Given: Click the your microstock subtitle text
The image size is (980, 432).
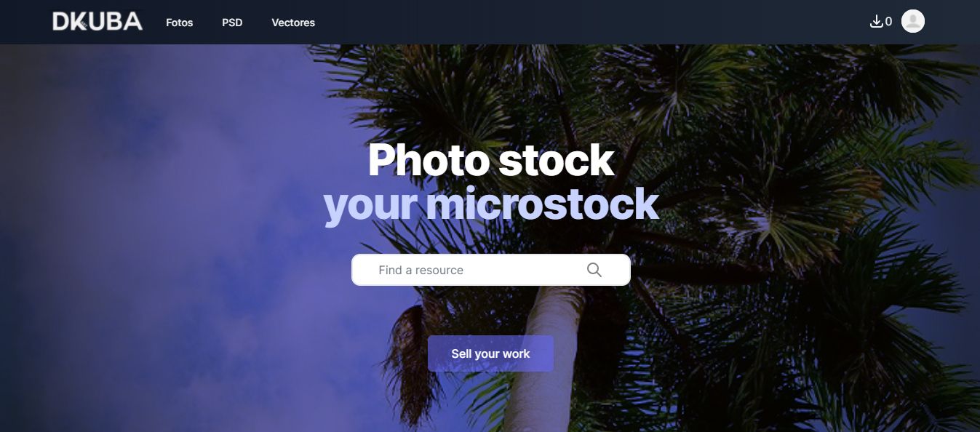Looking at the screenshot, I should point(491,204).
